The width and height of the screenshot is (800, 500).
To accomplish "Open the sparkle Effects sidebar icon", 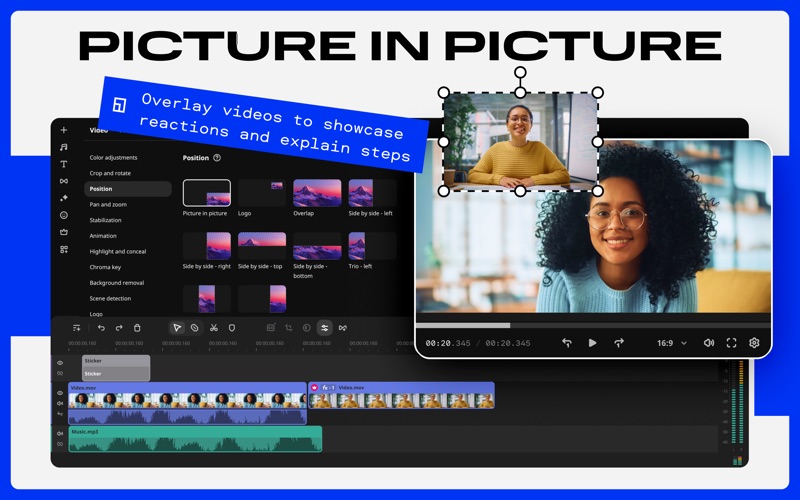I will [x=64, y=198].
